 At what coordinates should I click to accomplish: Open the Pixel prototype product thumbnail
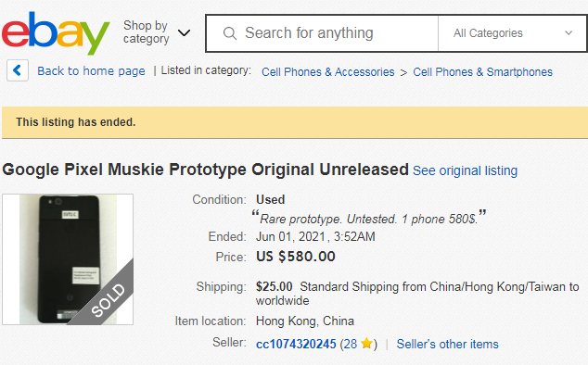pyautogui.click(x=68, y=259)
